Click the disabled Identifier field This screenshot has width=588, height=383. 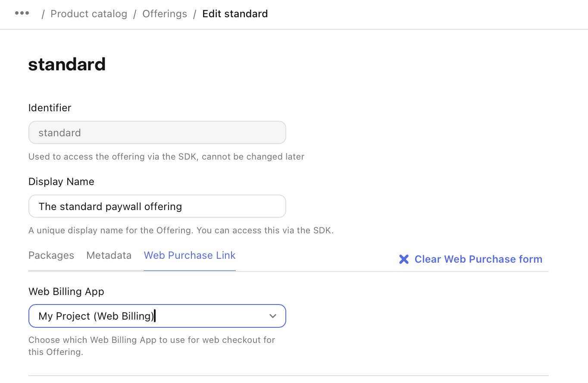point(157,132)
